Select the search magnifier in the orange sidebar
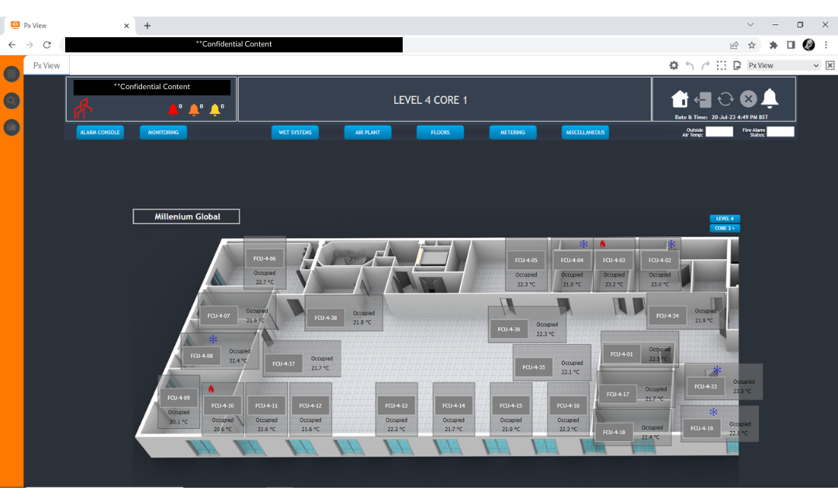Image resolution: width=838 pixels, height=504 pixels. coord(11,100)
